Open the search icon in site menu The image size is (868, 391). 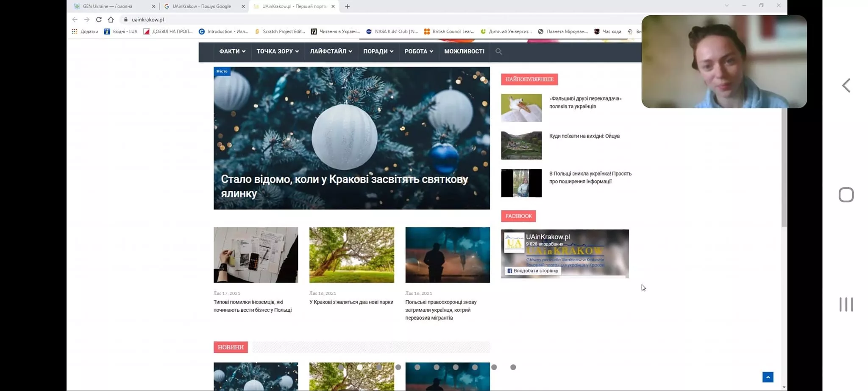[499, 51]
